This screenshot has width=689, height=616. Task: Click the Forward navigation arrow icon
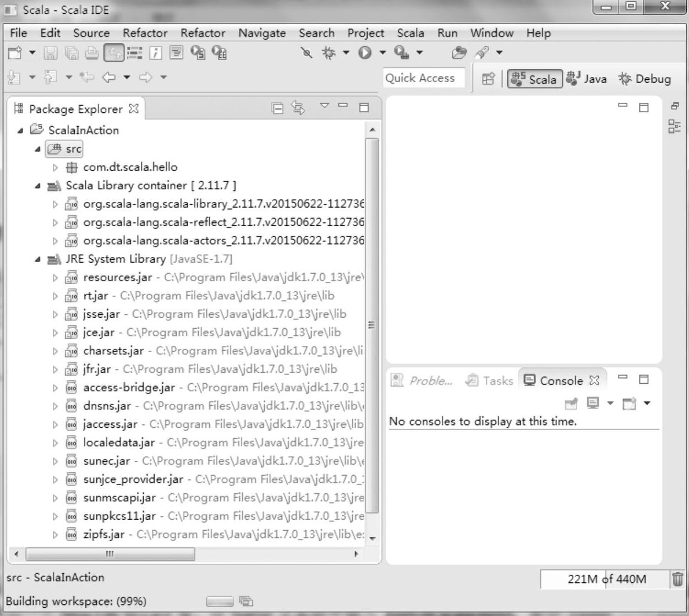(145, 77)
